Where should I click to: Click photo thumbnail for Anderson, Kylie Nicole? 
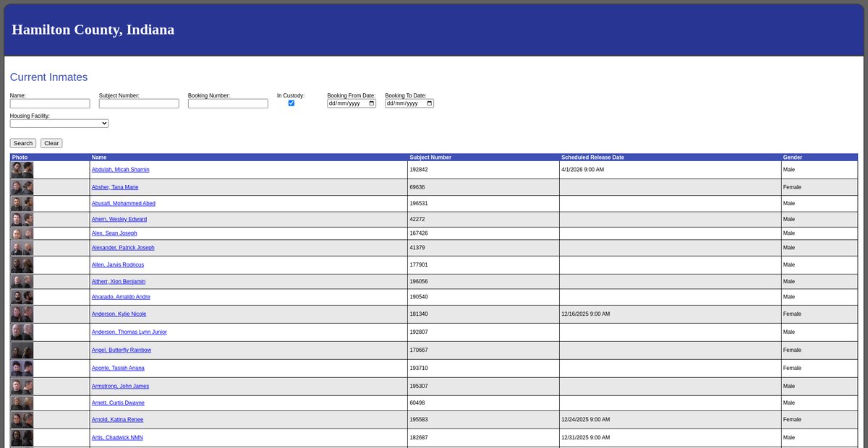tap(22, 314)
